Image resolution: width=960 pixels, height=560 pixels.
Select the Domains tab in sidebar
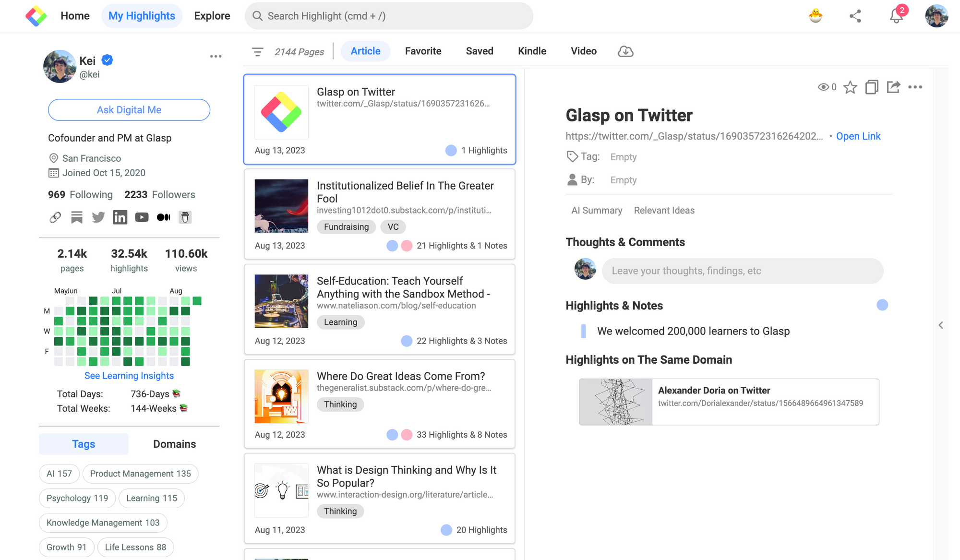point(174,444)
